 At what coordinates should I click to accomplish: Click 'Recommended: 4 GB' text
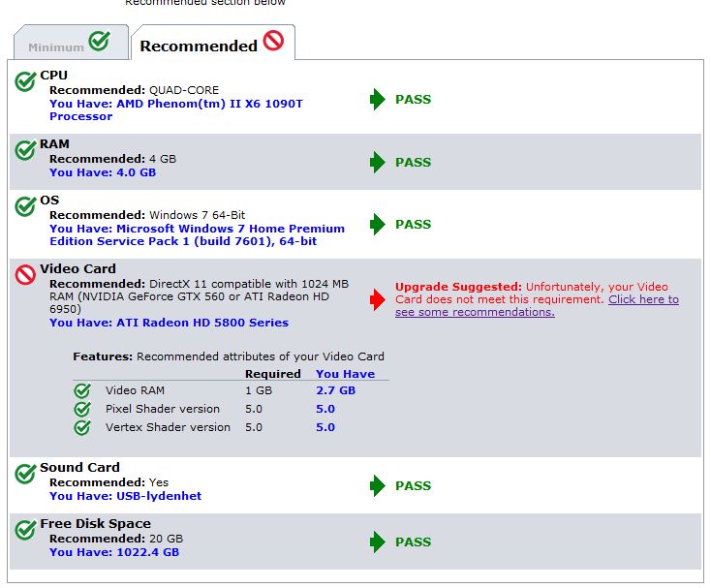tap(113, 159)
